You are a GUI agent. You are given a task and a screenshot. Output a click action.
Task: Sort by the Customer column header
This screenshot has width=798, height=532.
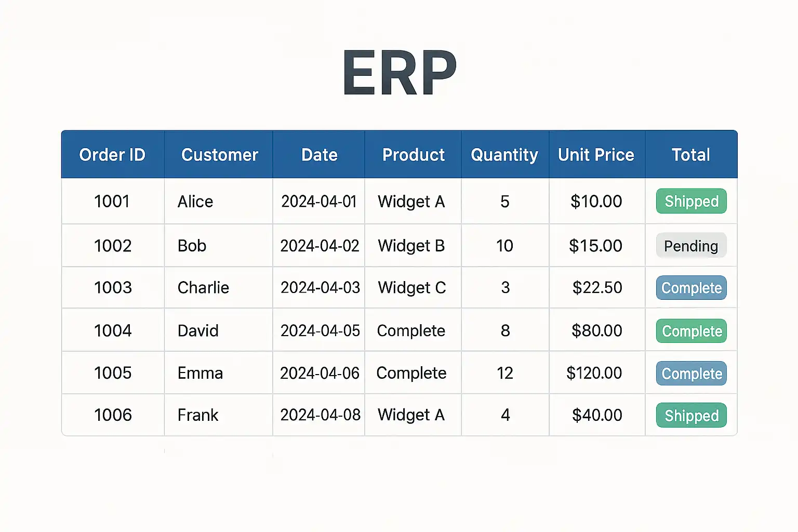click(x=219, y=155)
